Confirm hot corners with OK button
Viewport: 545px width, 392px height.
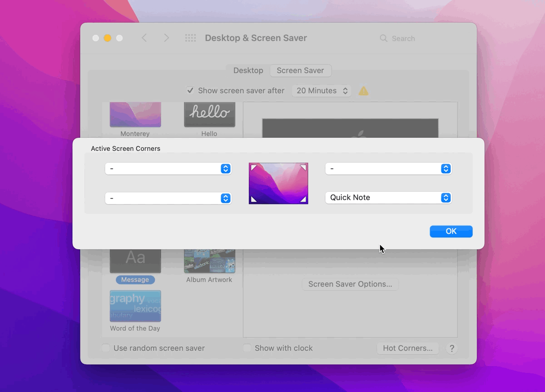coord(451,231)
